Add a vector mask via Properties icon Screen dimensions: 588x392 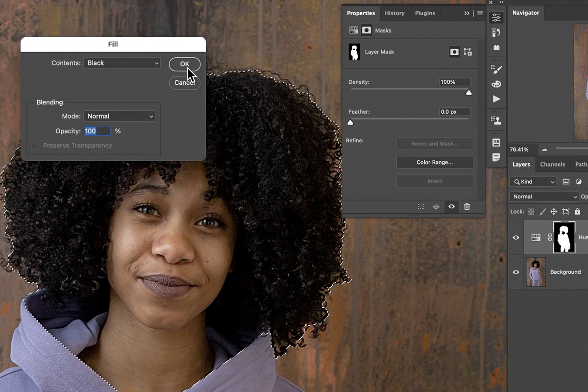tap(467, 52)
